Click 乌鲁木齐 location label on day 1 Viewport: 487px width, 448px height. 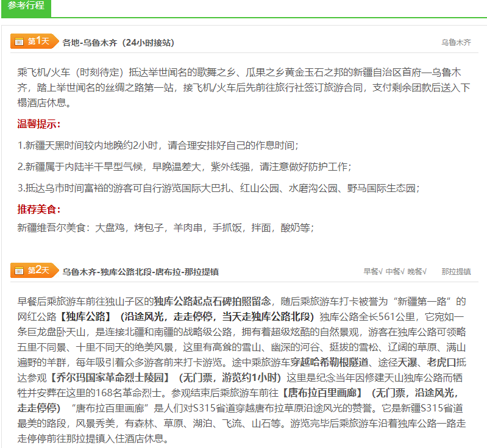(457, 43)
